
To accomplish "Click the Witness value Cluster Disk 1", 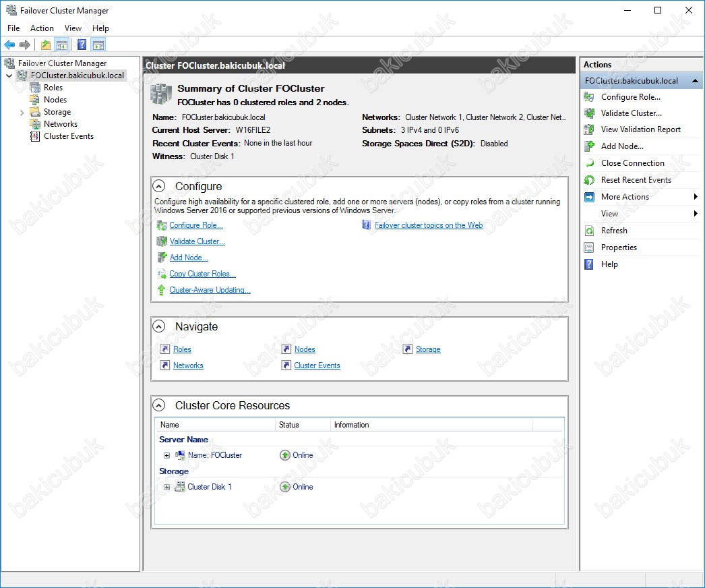I will pyautogui.click(x=212, y=156).
